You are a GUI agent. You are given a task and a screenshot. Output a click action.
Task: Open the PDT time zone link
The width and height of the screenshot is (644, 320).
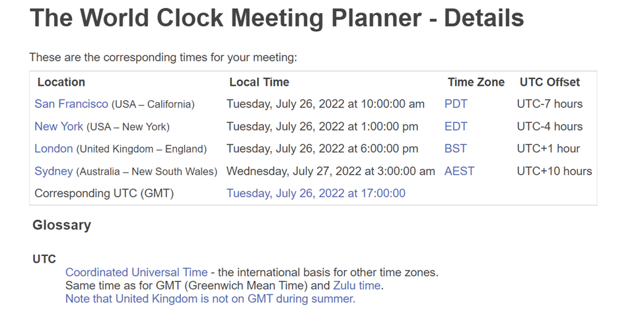pyautogui.click(x=456, y=104)
